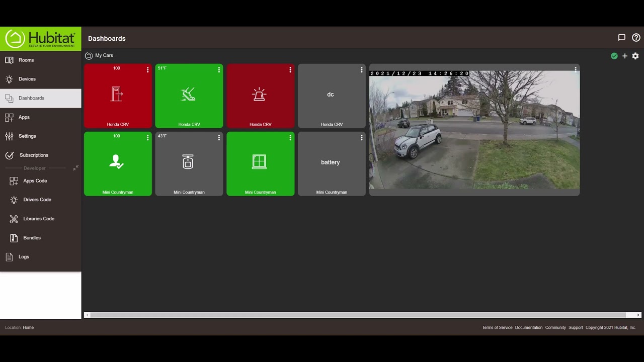This screenshot has height=362, width=644.
Task: Open Community link
Action: coord(555,328)
